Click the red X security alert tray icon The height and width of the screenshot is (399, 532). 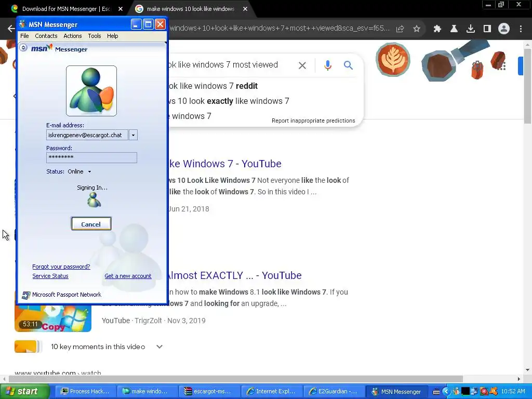pos(484,392)
